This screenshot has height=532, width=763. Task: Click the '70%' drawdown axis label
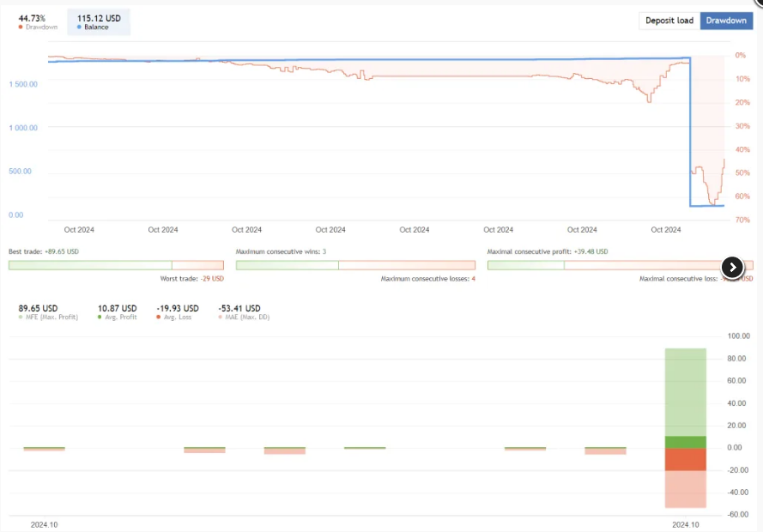742,220
